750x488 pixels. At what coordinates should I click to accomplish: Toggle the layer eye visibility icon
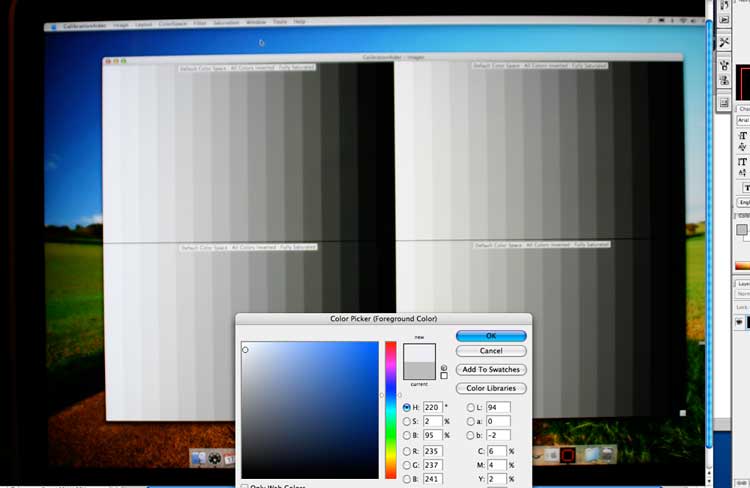click(739, 322)
